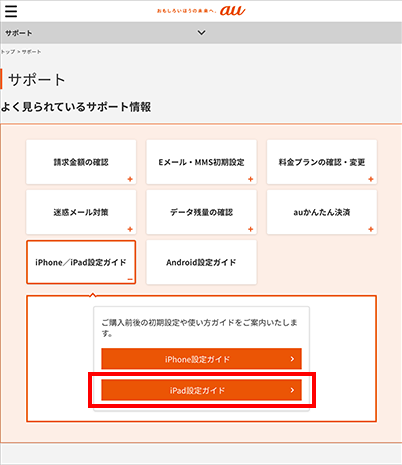Click the plus icon on データ残量の確認
402x465 pixels.
coord(251,229)
